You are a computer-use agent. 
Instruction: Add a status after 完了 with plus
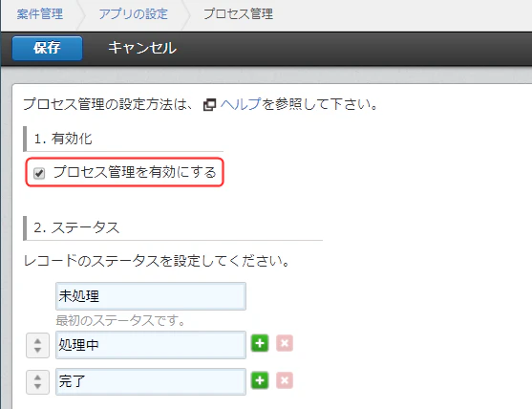point(260,380)
